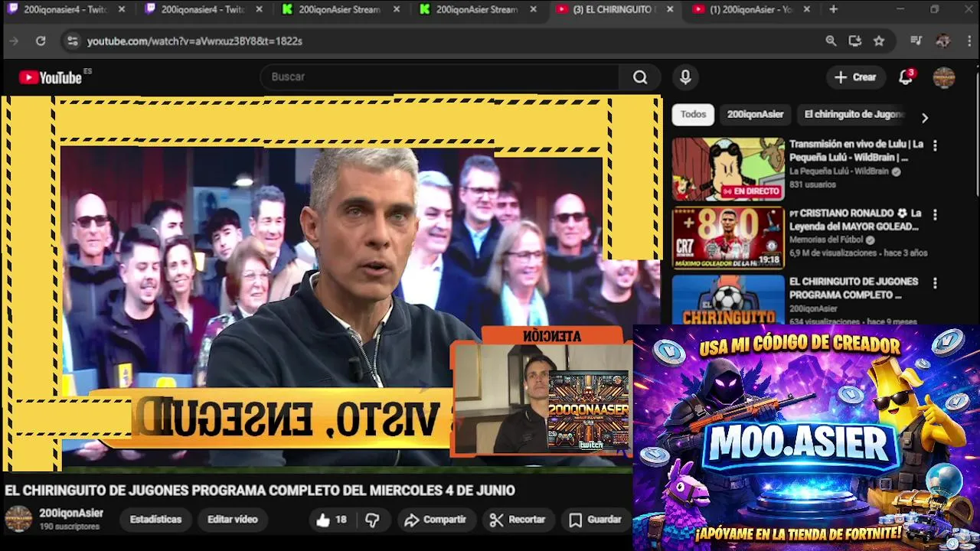The height and width of the screenshot is (551, 980).
Task: Click the Editar vídeo button
Action: (233, 520)
